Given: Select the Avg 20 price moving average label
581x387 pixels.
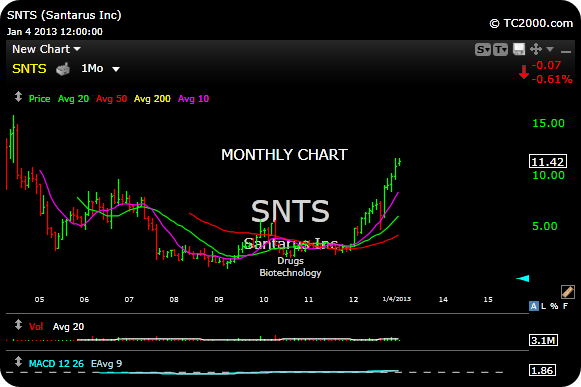Looking at the screenshot, I should pyautogui.click(x=73, y=99).
